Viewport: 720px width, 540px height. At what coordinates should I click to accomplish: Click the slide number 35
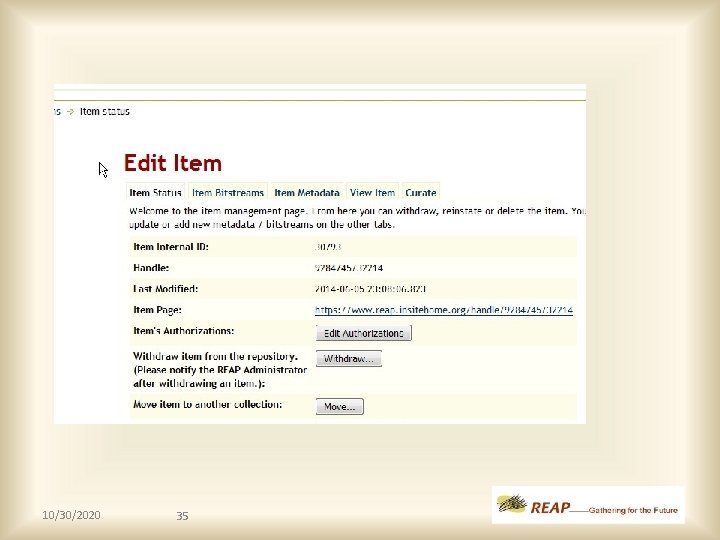pos(182,516)
